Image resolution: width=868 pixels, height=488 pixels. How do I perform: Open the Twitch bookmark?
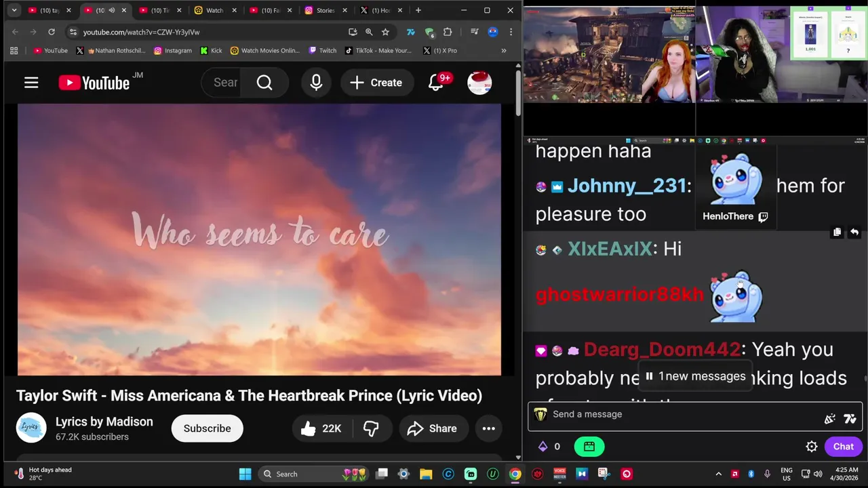tap(322, 50)
